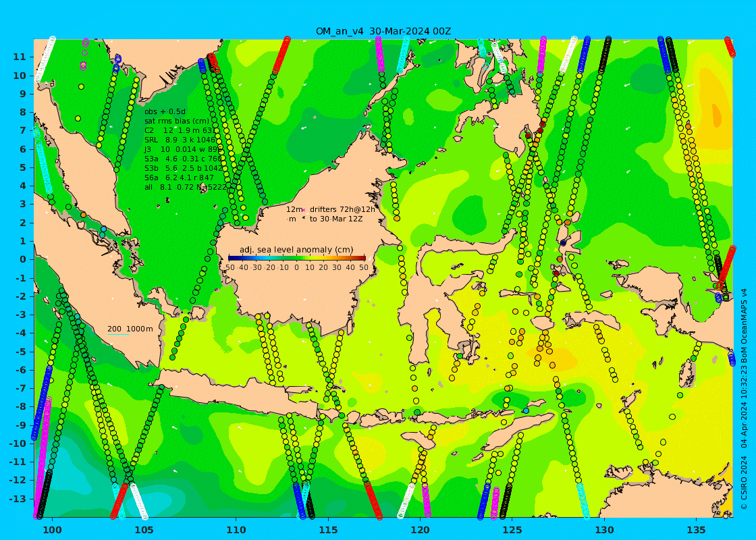Select the 'all 8.1 0.72 N=5222' summary row
Screen dimensions: 756x540
(x=185, y=187)
